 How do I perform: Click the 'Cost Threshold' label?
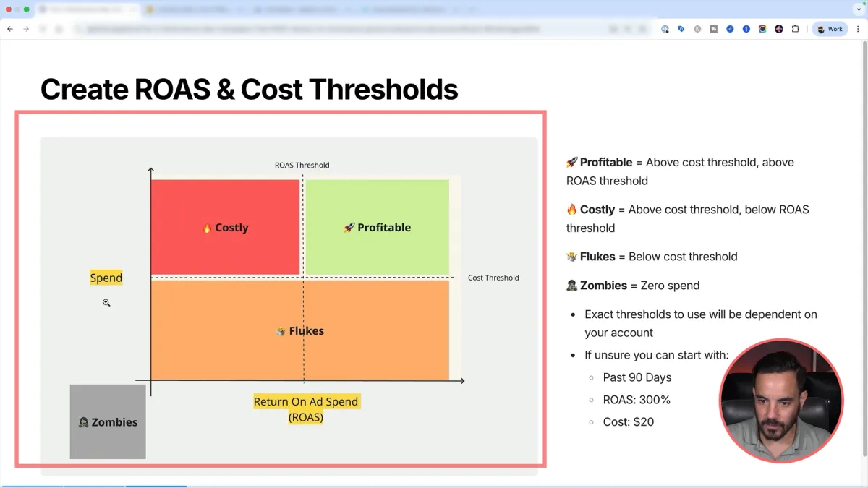pyautogui.click(x=493, y=278)
